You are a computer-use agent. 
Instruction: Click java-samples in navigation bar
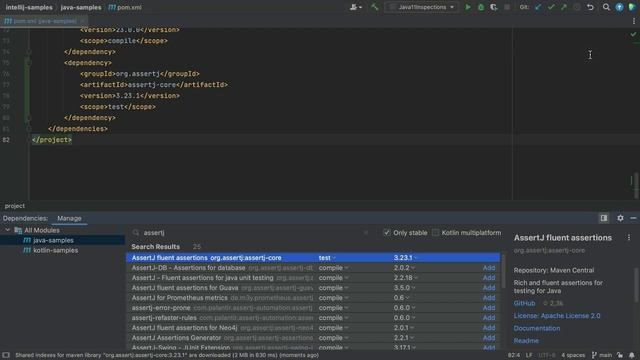click(x=81, y=7)
